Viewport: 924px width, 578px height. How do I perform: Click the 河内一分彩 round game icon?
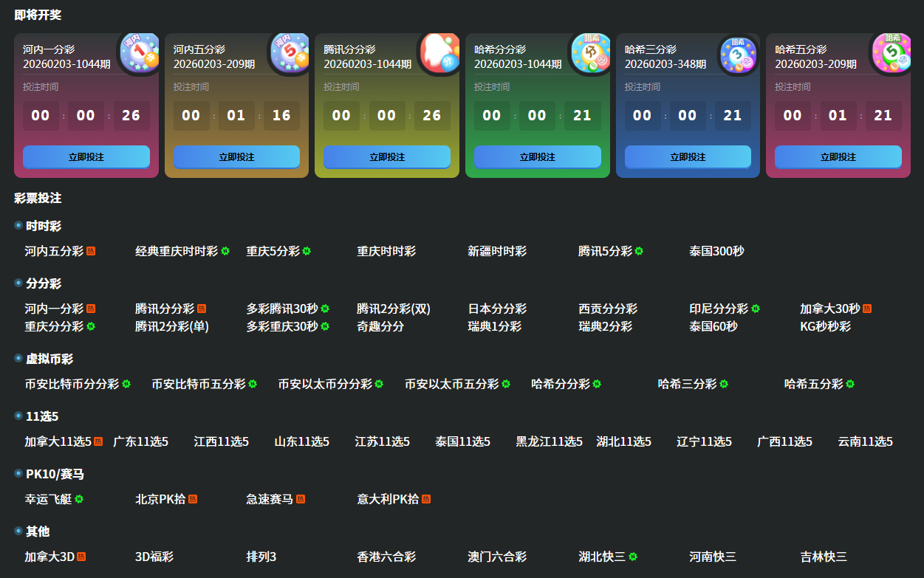(140, 53)
